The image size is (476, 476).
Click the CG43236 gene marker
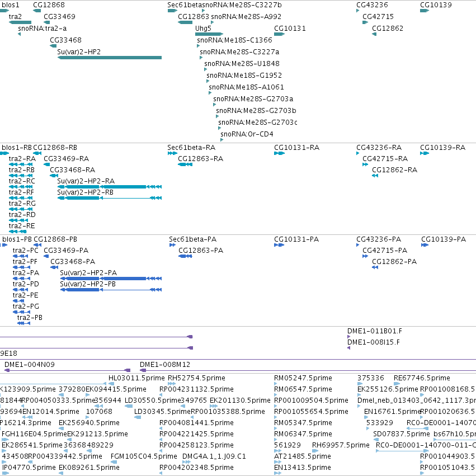click(x=358, y=11)
